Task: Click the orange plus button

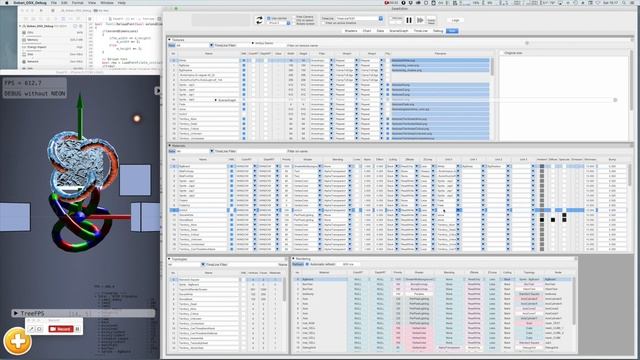Action: (x=18, y=341)
